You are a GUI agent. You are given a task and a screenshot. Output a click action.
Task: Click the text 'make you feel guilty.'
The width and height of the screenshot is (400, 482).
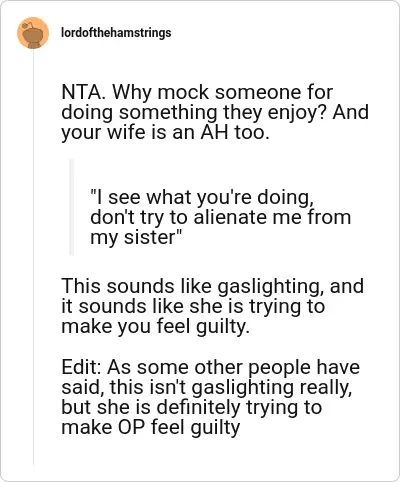tap(155, 326)
